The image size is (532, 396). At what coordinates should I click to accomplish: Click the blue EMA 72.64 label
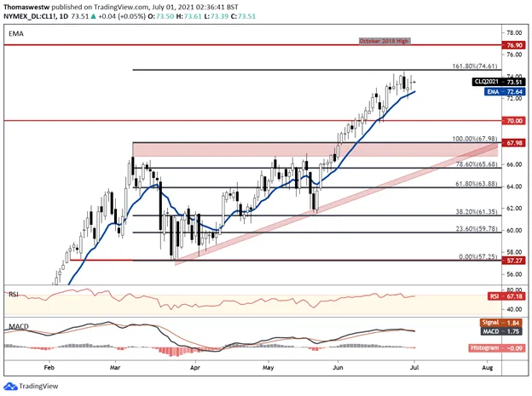pos(505,91)
